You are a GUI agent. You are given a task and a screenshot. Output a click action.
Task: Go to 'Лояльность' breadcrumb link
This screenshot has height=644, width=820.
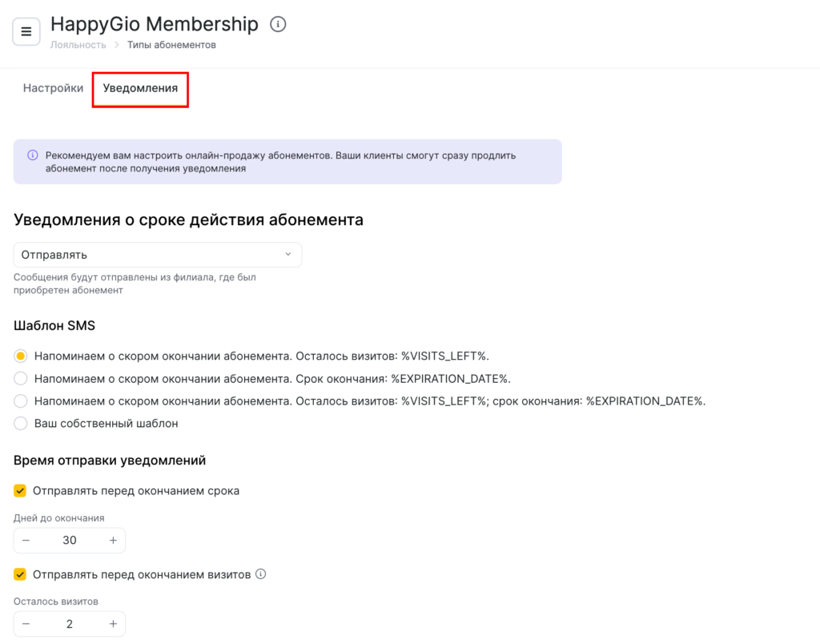(x=78, y=45)
